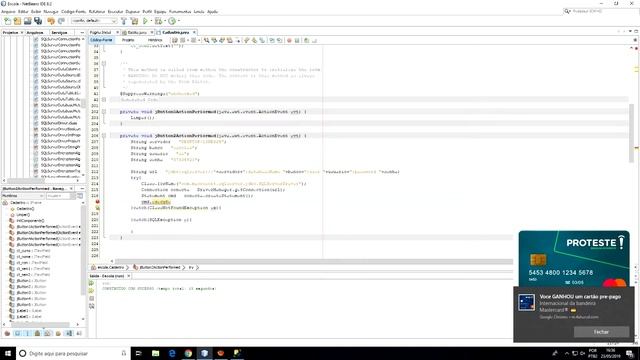640x360 pixels.
Task: Click the Next Bookmark editor icon
Action: tap(254, 40)
